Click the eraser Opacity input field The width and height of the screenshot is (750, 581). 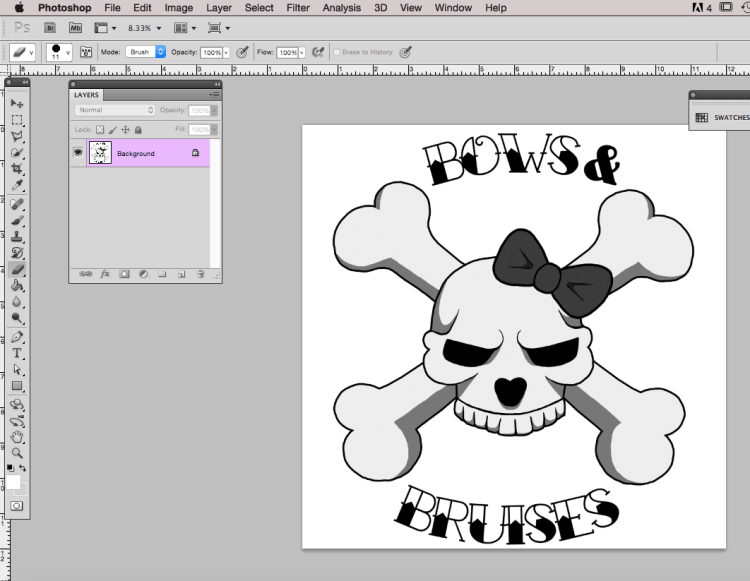click(x=211, y=53)
